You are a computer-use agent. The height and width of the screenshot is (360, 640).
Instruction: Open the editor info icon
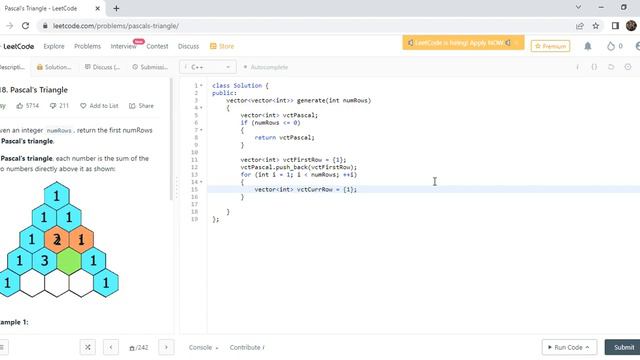tap(578, 67)
